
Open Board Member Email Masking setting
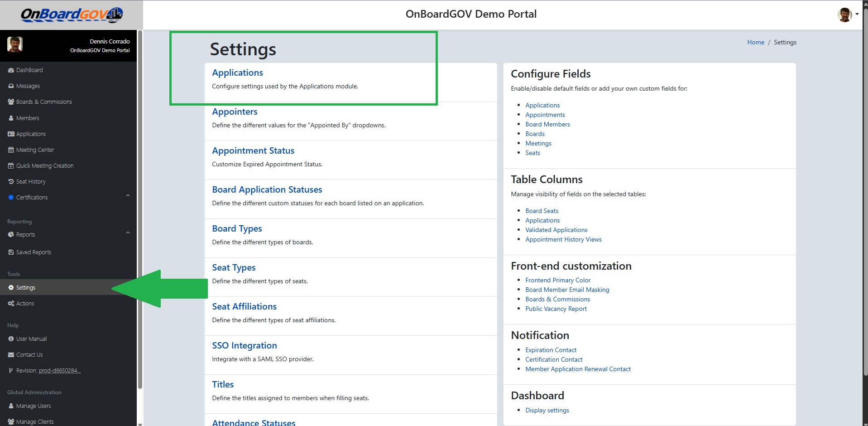567,290
